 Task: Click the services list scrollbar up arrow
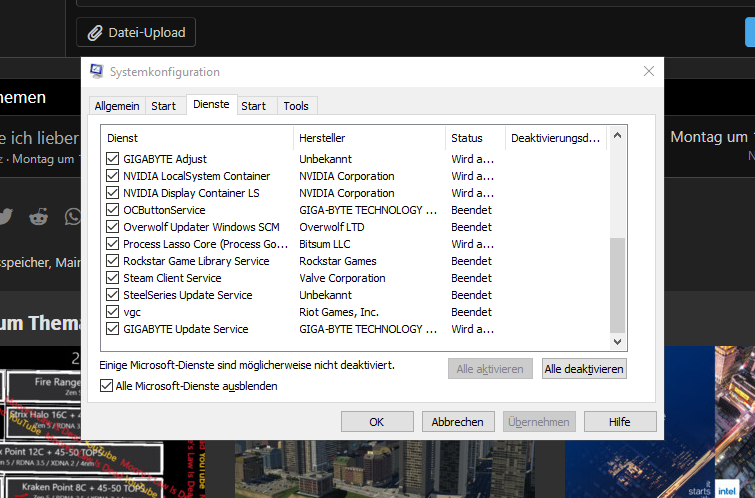point(617,136)
